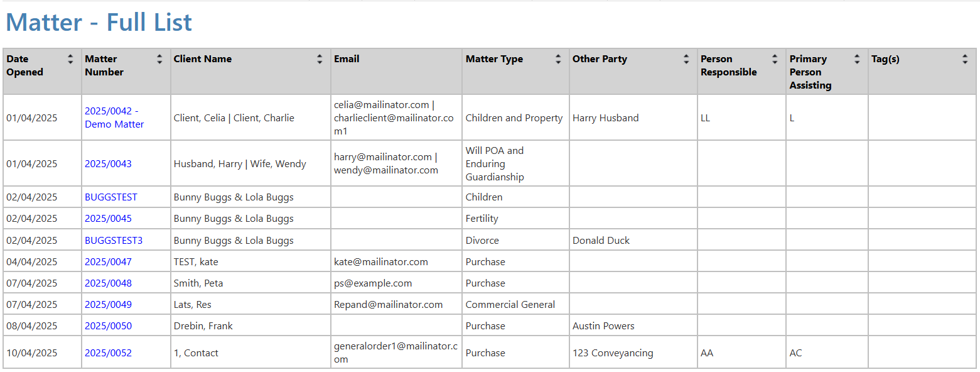Sort by Primary Person Assisting
This screenshot has height=372, width=980.
coord(857,59)
